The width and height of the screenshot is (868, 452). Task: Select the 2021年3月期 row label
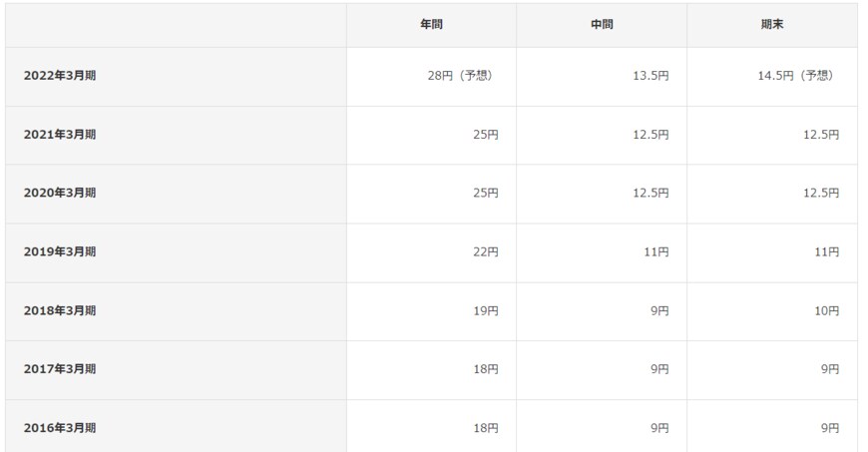coord(60,135)
